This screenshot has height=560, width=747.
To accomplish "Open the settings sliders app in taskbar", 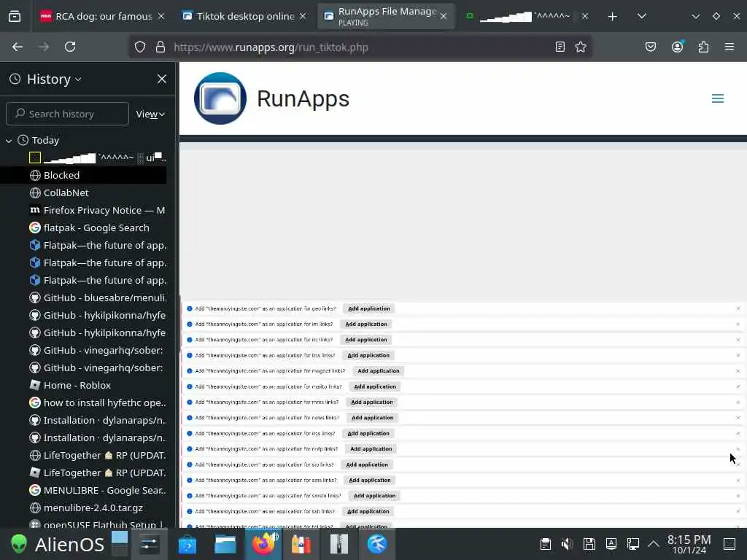I will (149, 544).
